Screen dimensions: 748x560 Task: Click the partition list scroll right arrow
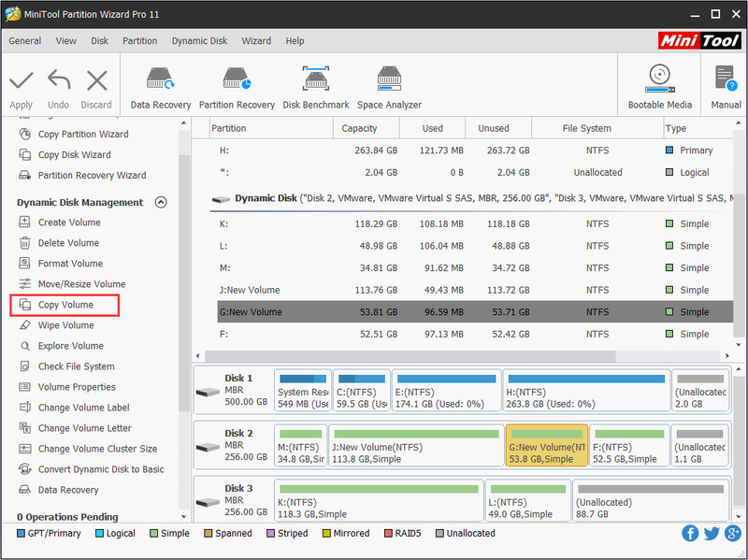click(727, 356)
